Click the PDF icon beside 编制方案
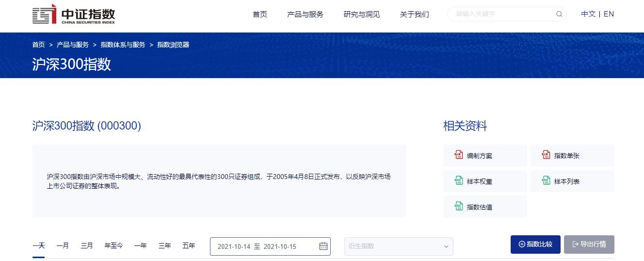The width and height of the screenshot is (644, 261). pos(458,155)
